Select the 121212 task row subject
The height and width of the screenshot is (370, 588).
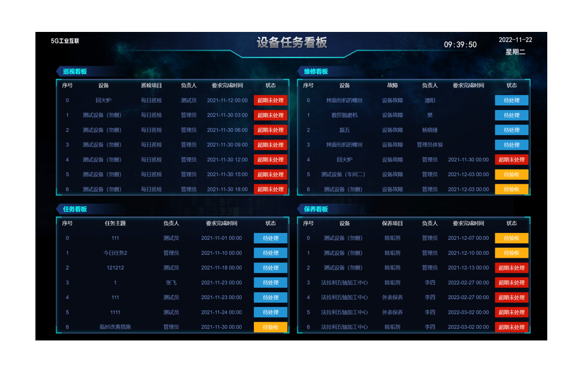pyautogui.click(x=115, y=268)
